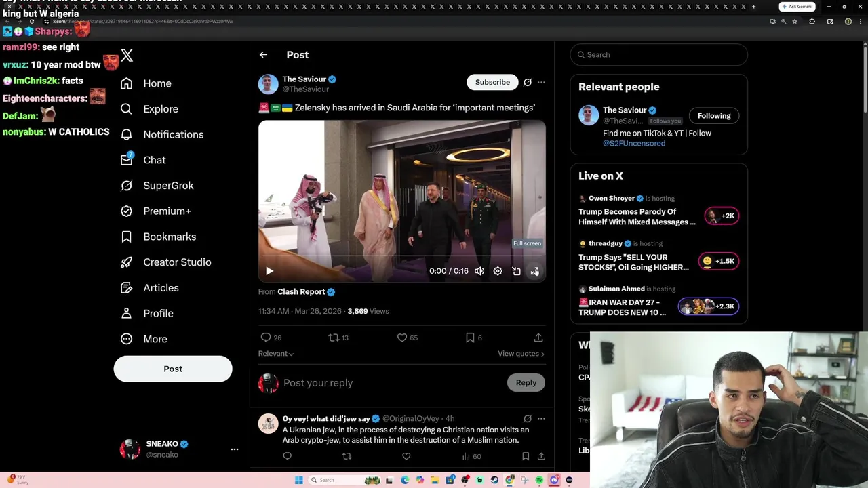868x488 pixels.
Task: Enter full screen on video
Action: click(534, 271)
